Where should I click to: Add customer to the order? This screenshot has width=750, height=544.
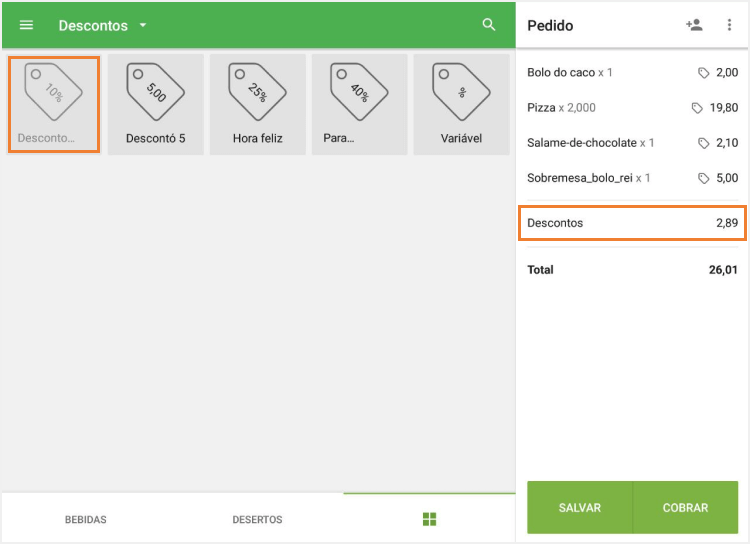coord(694,25)
